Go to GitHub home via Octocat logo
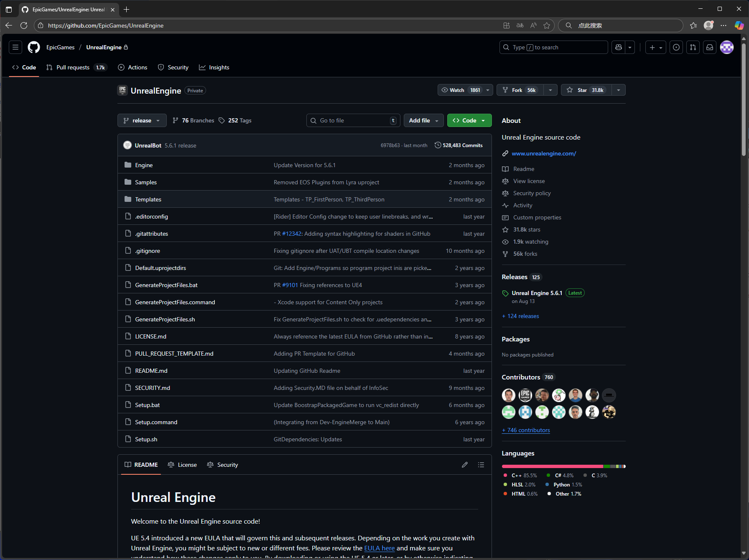The width and height of the screenshot is (749, 560). tap(34, 47)
